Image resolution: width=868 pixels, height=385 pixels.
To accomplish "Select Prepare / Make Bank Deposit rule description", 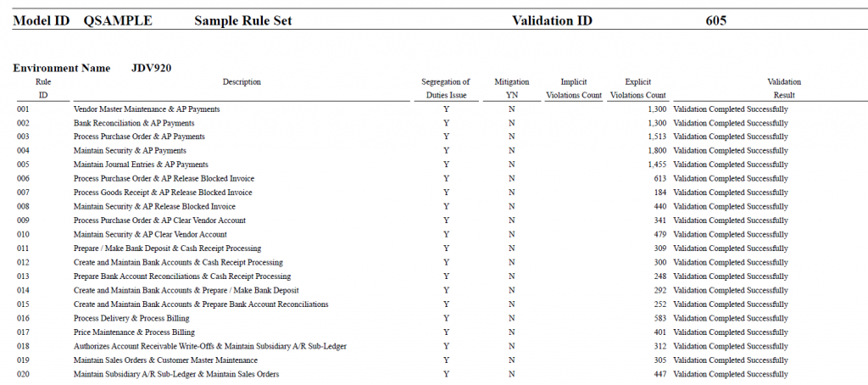I will tap(167, 248).
